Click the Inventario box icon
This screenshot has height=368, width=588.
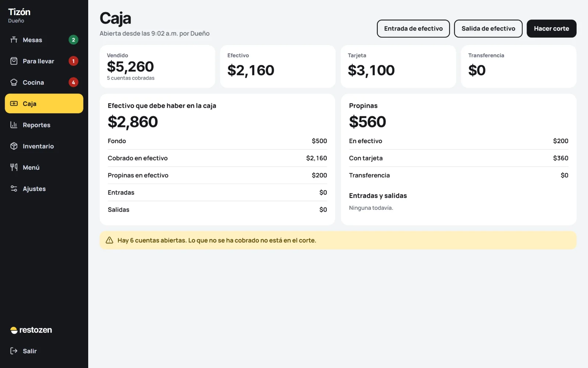click(14, 146)
